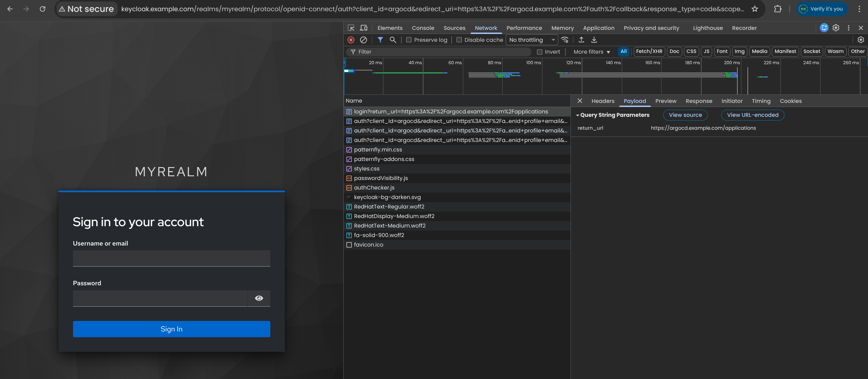868x379 pixels.
Task: Click the View URL-encoded button
Action: [x=753, y=115]
